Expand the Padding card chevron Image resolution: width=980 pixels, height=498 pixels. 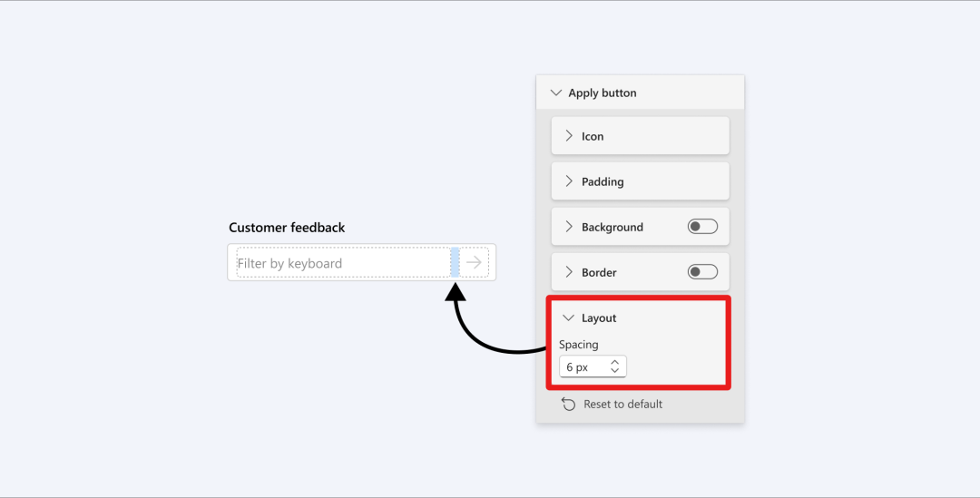[x=569, y=181]
